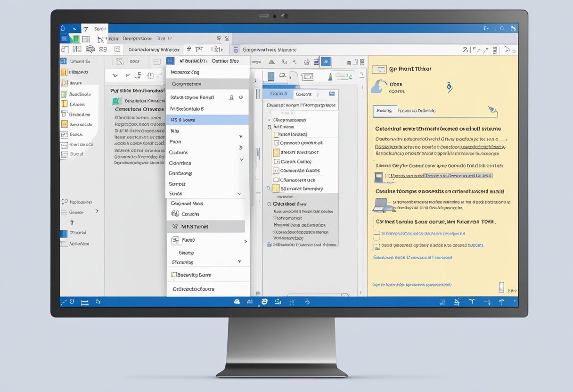Click the Read item icon in the dropdown menu

click(175, 240)
